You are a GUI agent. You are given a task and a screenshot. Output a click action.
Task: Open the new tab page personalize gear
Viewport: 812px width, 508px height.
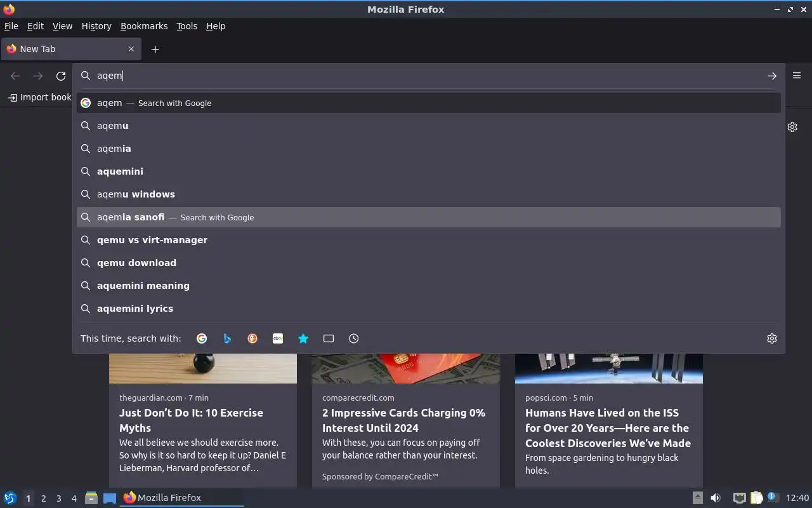tap(792, 127)
